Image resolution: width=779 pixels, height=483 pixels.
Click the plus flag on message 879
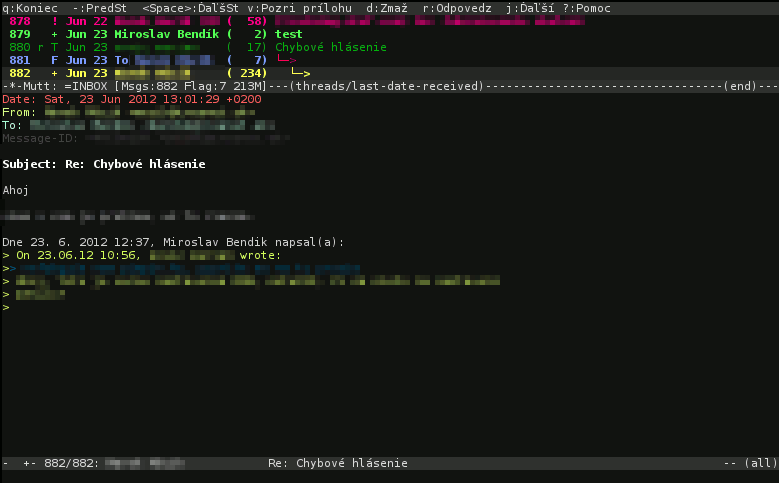55,34
